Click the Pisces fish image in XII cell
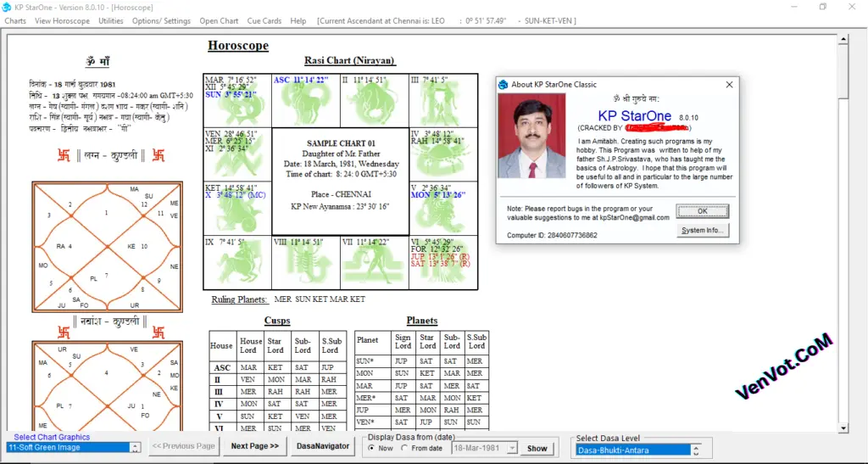This screenshot has width=868, height=464. point(239,103)
